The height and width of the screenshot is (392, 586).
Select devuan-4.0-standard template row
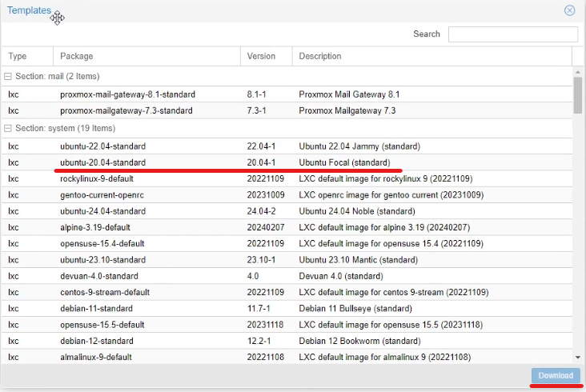coord(287,276)
